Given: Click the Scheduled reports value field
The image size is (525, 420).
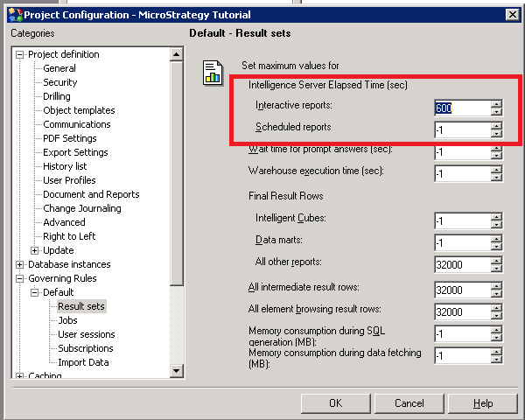Looking at the screenshot, I should (462, 130).
